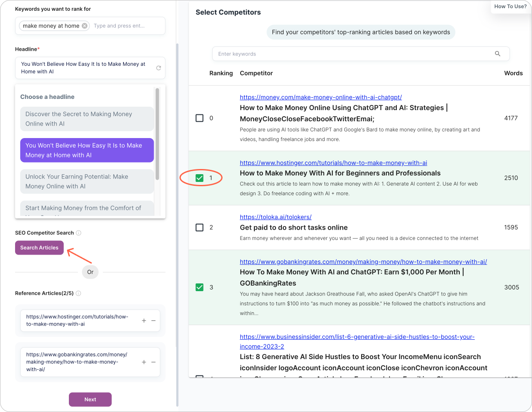Add another reference article with the plus icon

[144, 320]
